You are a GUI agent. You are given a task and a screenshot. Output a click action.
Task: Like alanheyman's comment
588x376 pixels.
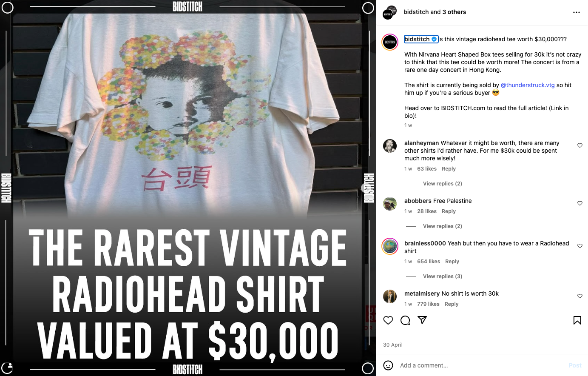pyautogui.click(x=580, y=145)
